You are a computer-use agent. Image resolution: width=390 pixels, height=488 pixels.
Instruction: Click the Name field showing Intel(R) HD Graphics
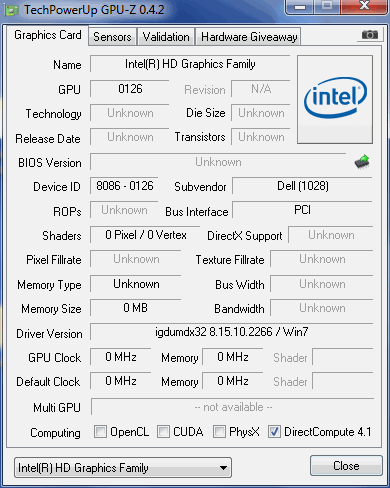click(190, 64)
